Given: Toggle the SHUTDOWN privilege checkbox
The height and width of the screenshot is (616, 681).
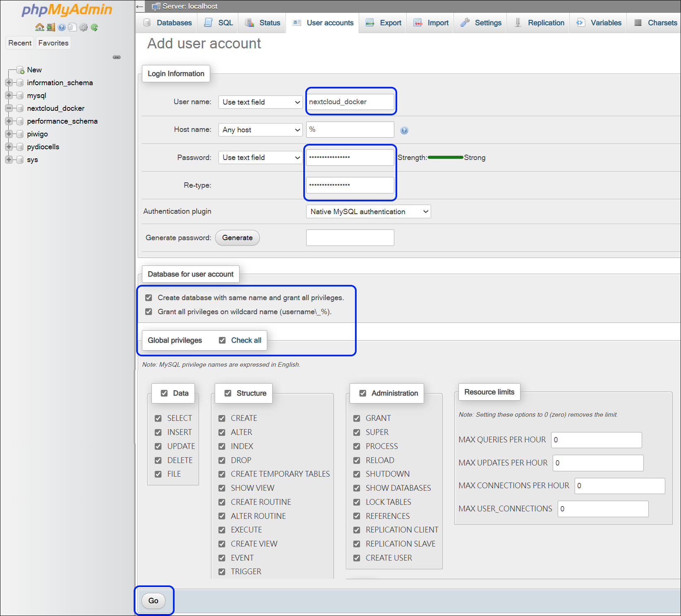Looking at the screenshot, I should [357, 474].
